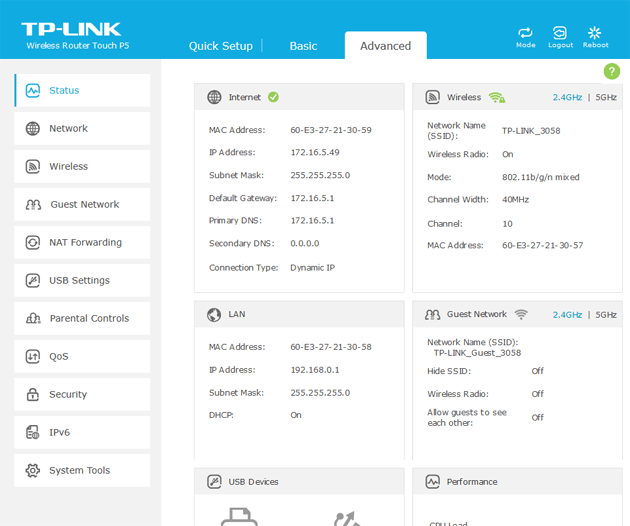Click guest SSID TP-LINK_Guest_3058
The width and height of the screenshot is (630, 526).
click(477, 353)
